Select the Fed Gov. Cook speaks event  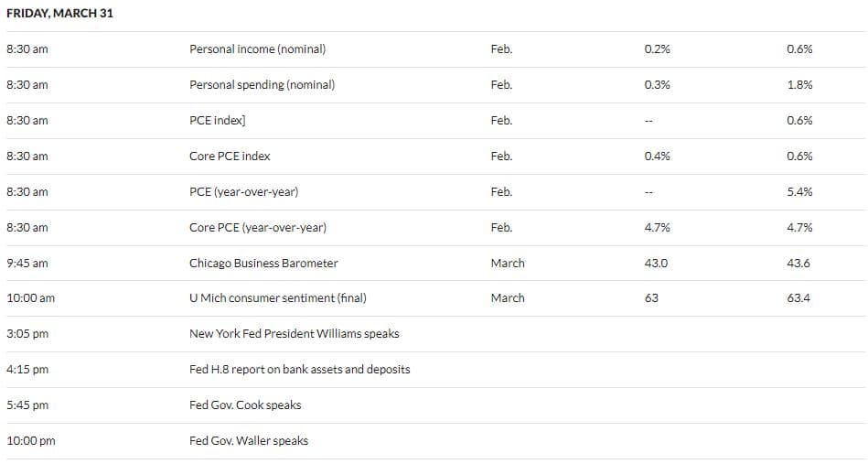point(245,405)
